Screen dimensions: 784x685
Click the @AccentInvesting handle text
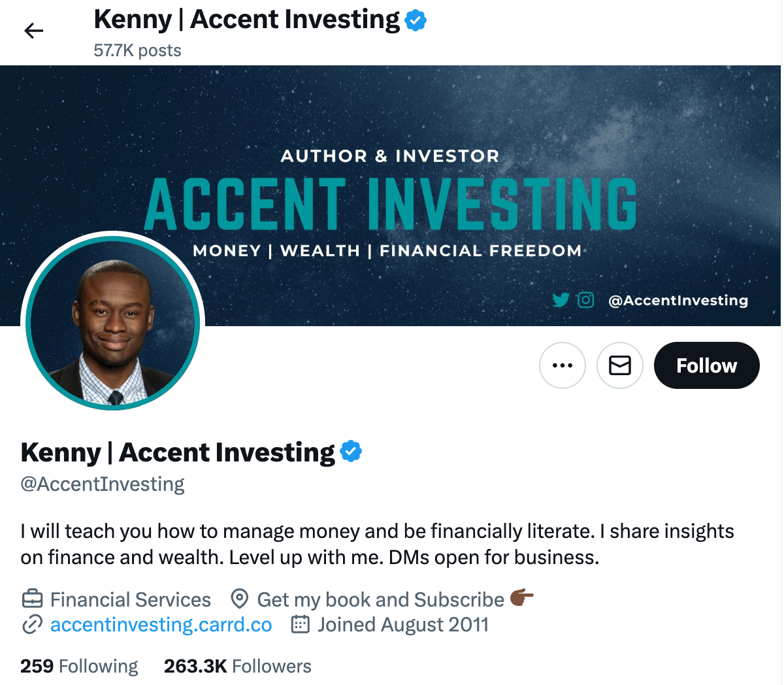click(103, 484)
